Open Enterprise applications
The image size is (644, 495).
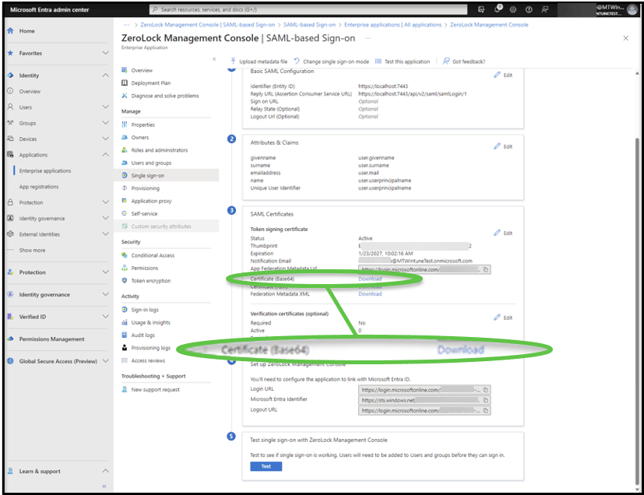[x=45, y=171]
